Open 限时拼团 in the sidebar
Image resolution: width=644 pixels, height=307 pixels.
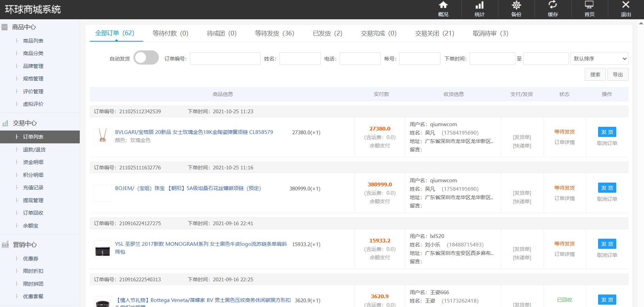click(x=33, y=284)
